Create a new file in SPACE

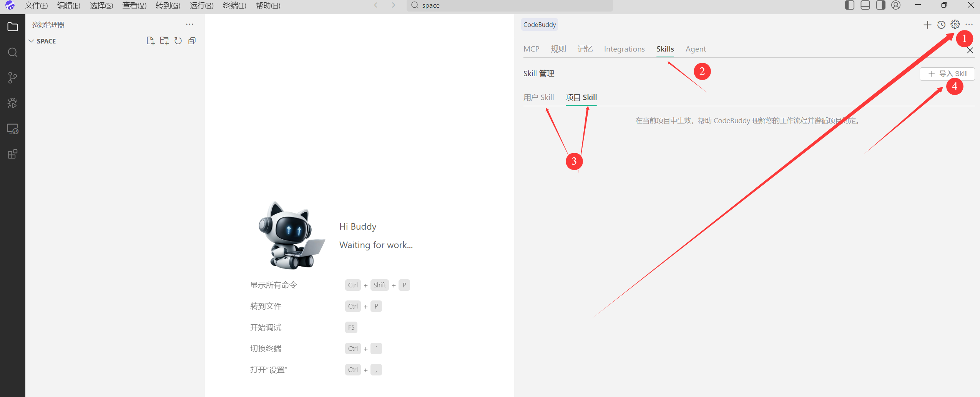[x=151, y=41]
